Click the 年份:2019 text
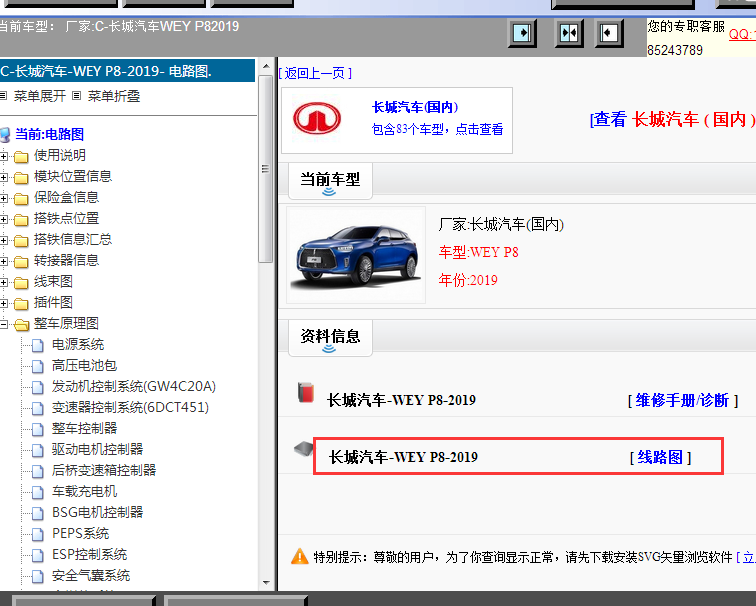 [x=468, y=280]
